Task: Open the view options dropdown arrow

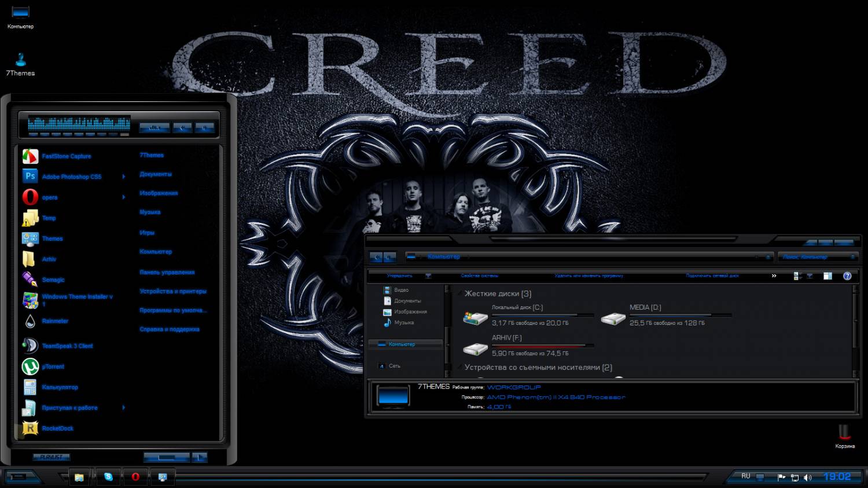Action: 810,276
